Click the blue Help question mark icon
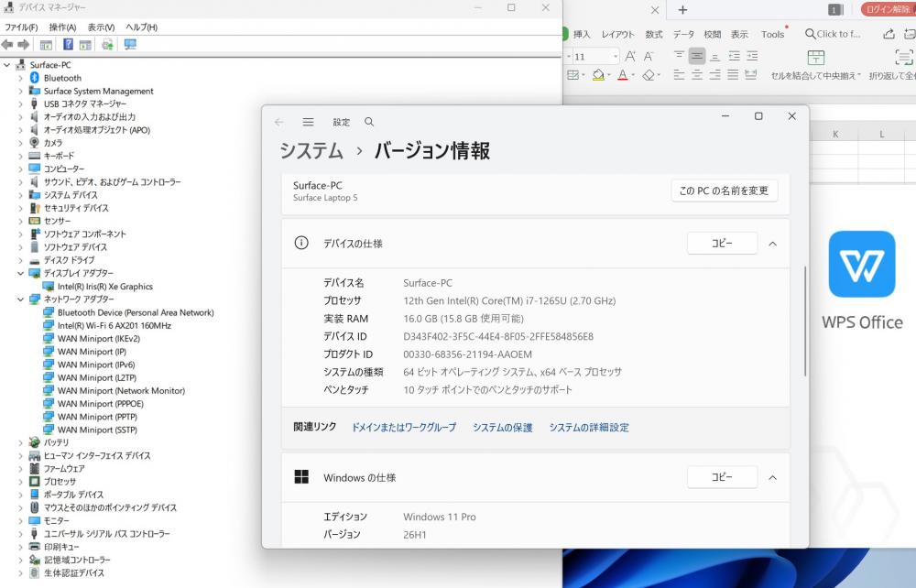Image resolution: width=916 pixels, height=588 pixels. (69, 44)
